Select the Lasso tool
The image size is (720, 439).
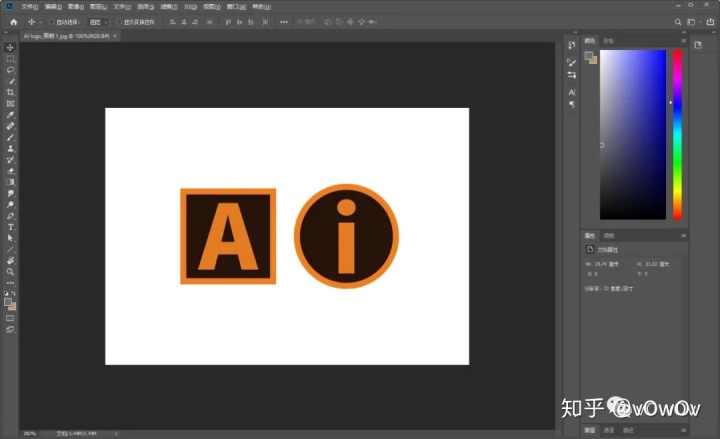10,70
